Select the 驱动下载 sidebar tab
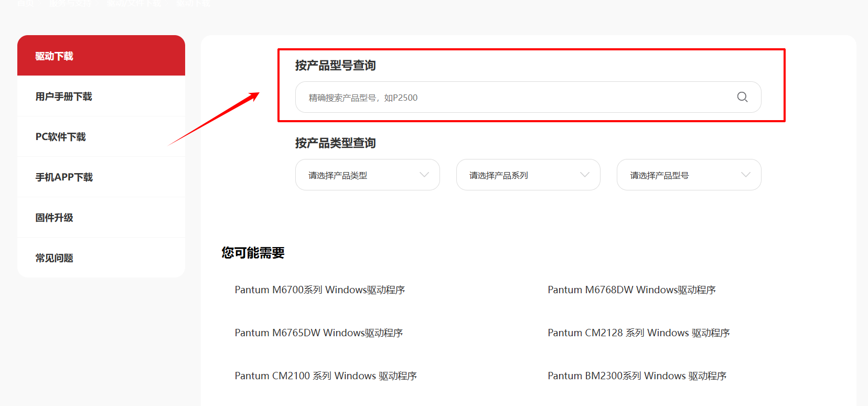868x406 pixels. click(x=101, y=56)
